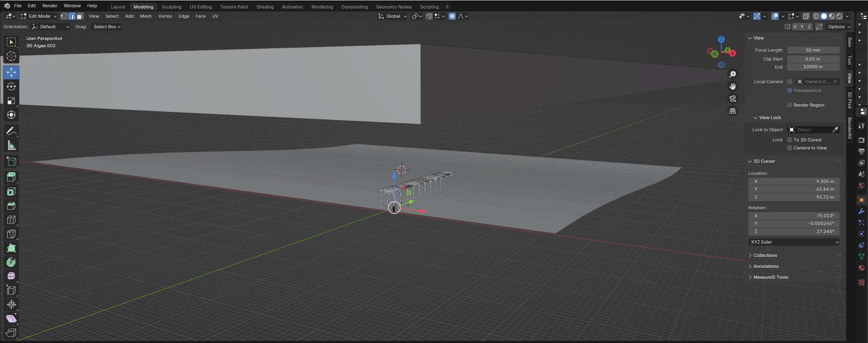The width and height of the screenshot is (868, 343).
Task: Open XYZ Euler rotation mode dropdown
Action: (x=794, y=242)
